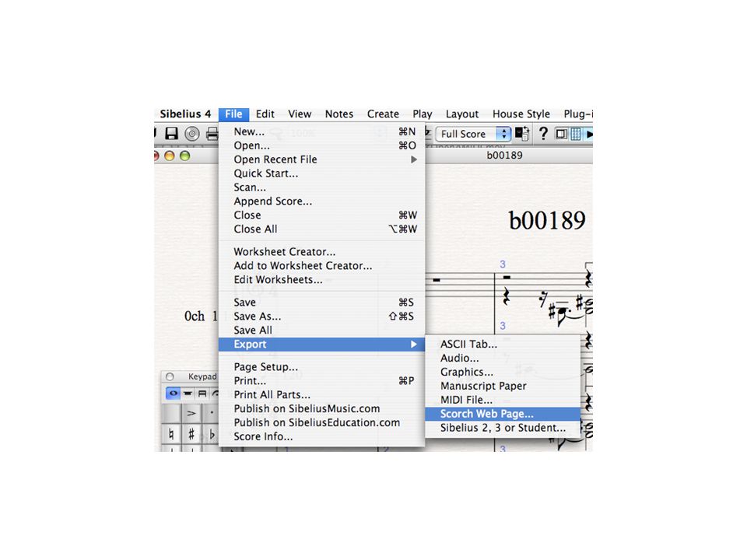Choose Page Setup... menu item

(x=321, y=367)
